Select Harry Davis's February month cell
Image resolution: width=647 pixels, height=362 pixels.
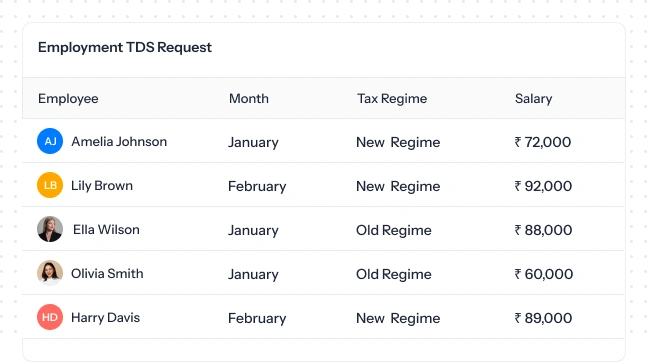257,318
